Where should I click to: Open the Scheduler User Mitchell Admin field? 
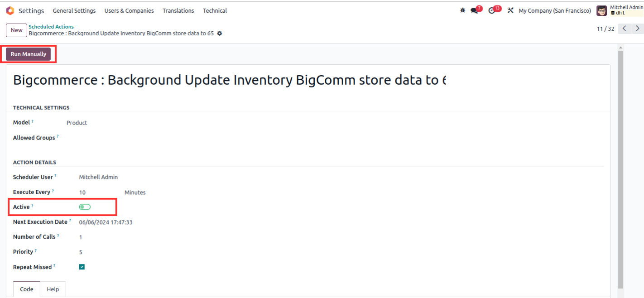(98, 177)
